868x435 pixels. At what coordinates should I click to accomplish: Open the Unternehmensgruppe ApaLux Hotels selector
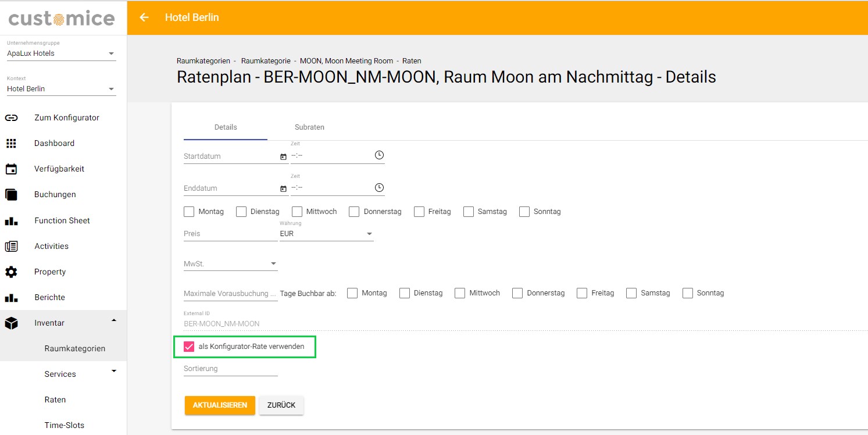(x=62, y=54)
